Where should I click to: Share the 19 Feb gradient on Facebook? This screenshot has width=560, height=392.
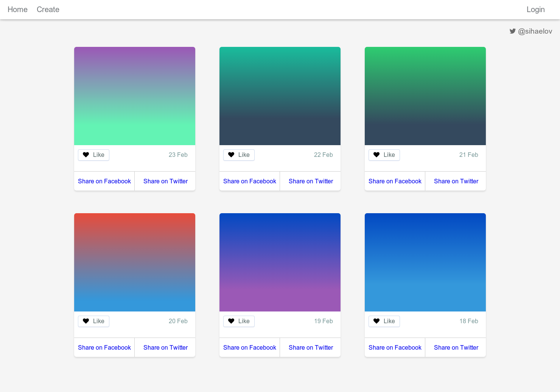[250, 347]
